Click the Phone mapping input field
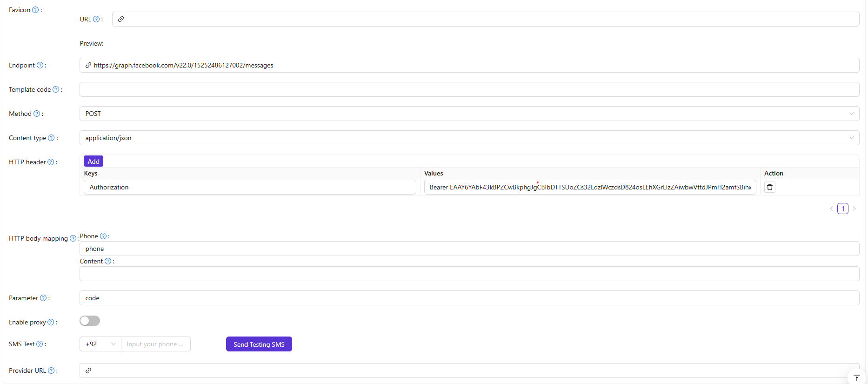The image size is (868, 384). click(469, 249)
